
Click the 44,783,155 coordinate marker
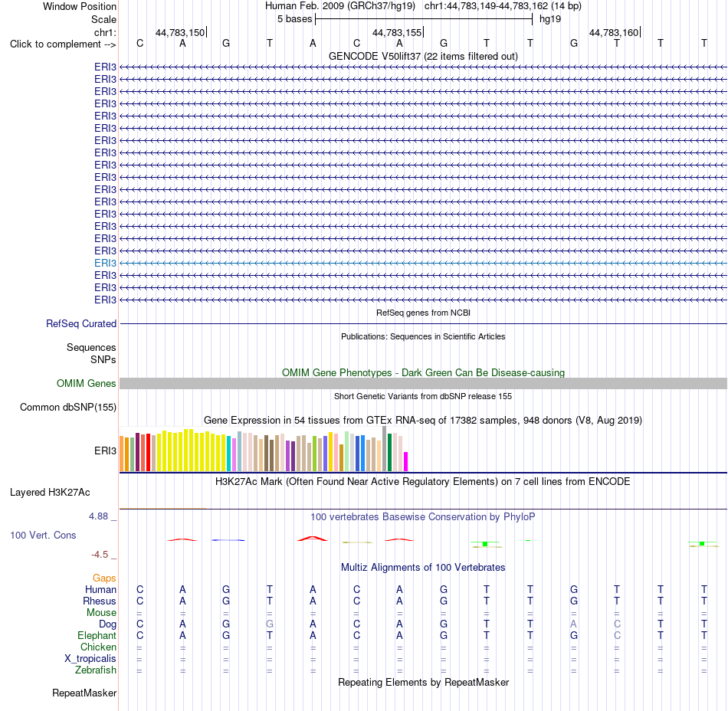[397, 32]
